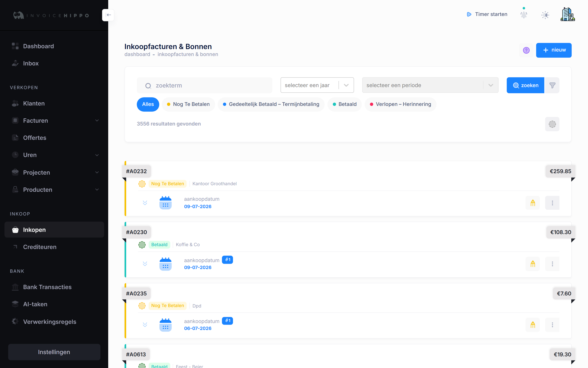Click the dashboard breadcrumb link
The height and width of the screenshot is (368, 588).
(137, 54)
